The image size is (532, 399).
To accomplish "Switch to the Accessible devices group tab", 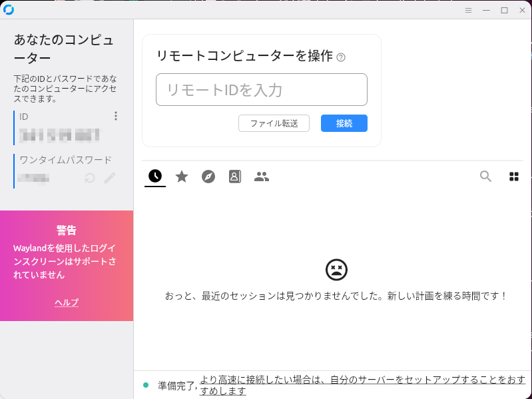I will (262, 177).
